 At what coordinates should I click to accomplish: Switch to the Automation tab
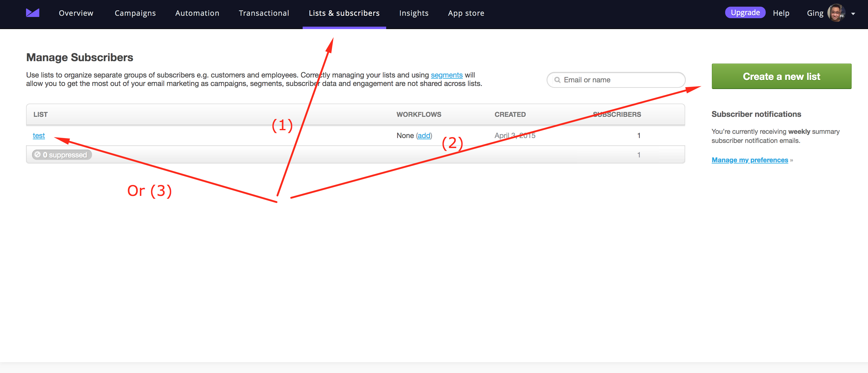tap(197, 13)
